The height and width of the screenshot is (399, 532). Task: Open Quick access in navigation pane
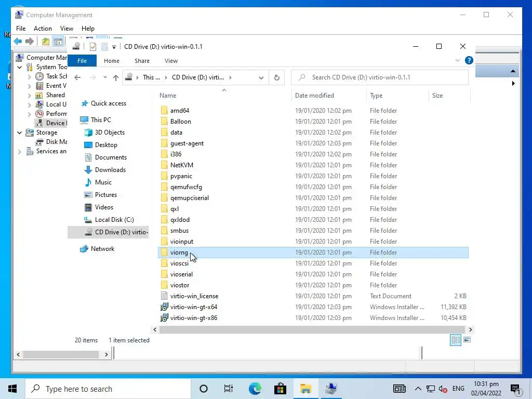(x=108, y=103)
